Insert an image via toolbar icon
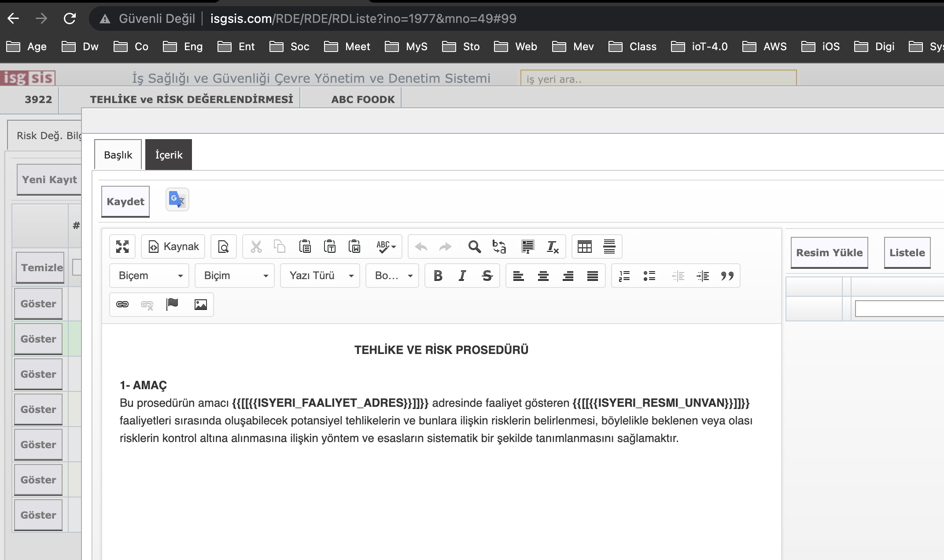This screenshot has height=560, width=944. (x=200, y=305)
